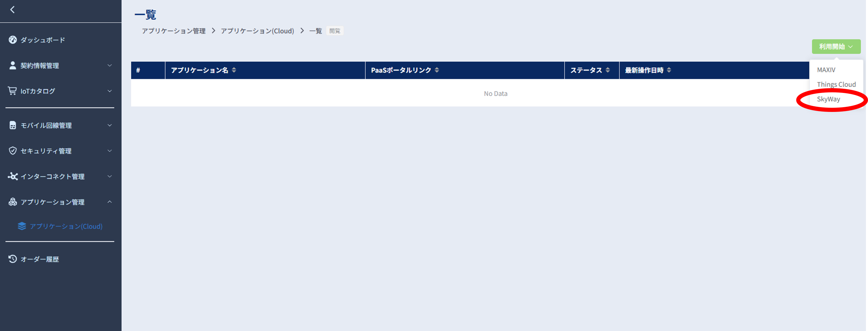
Task: Toggle sorting on the ステータス column
Action: (608, 70)
